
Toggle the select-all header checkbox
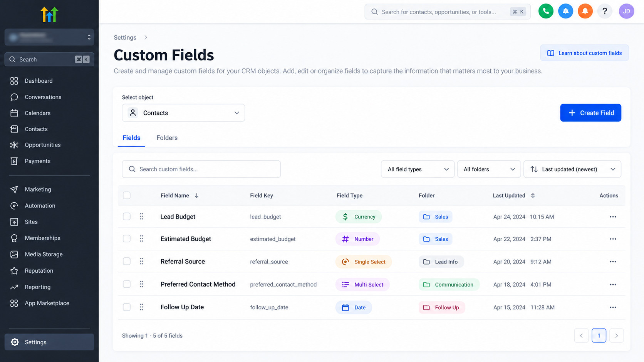coord(127,195)
